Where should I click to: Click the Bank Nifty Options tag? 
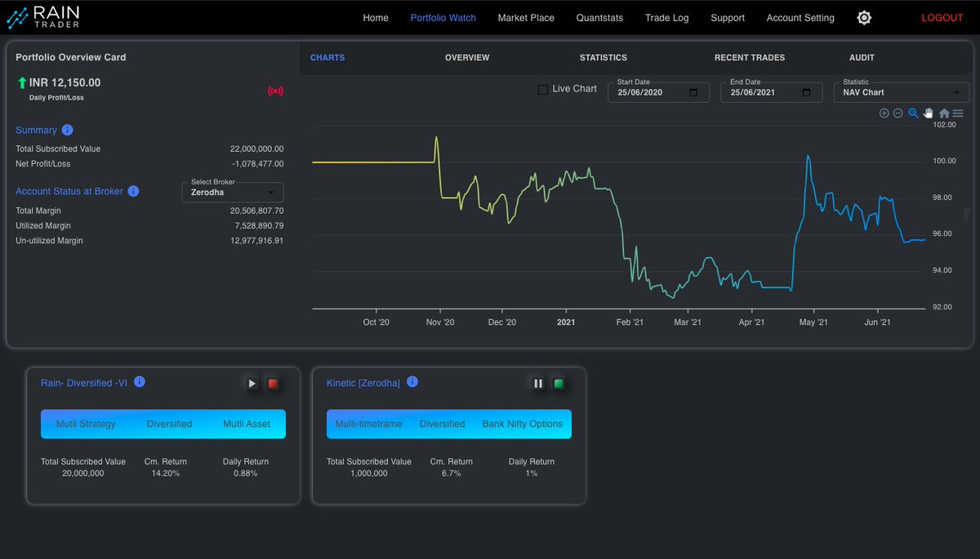tap(523, 424)
